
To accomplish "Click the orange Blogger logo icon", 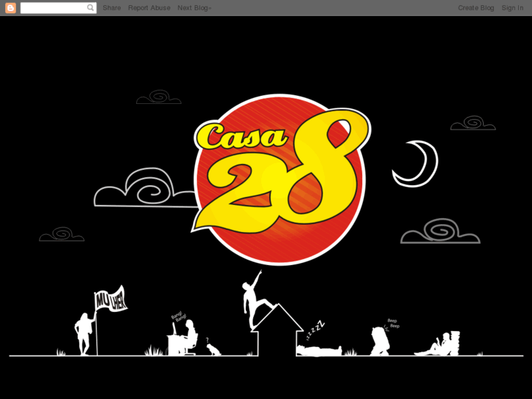I will coord(10,8).
